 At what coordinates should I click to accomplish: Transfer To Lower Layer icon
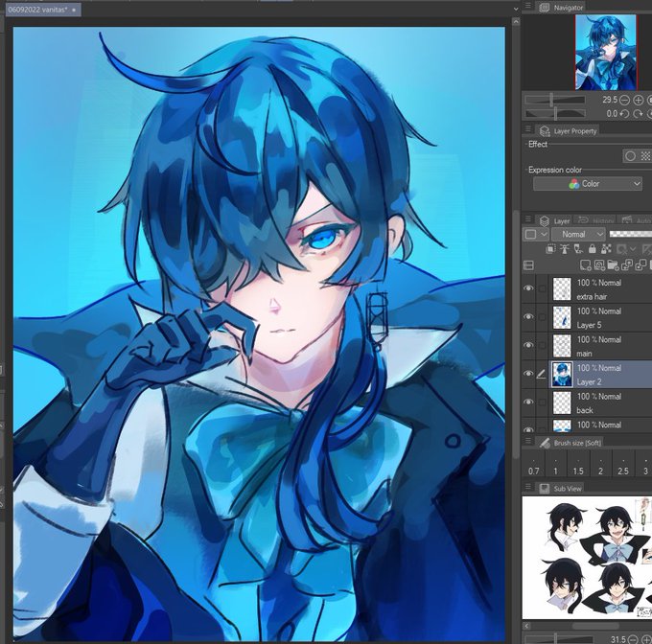pyautogui.click(x=627, y=265)
